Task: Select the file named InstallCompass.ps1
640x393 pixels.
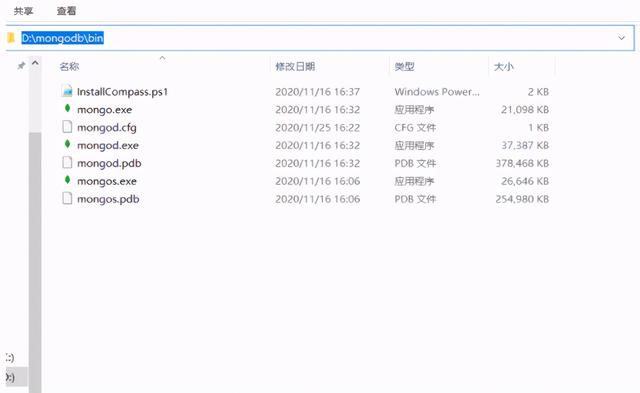Action: tap(122, 92)
